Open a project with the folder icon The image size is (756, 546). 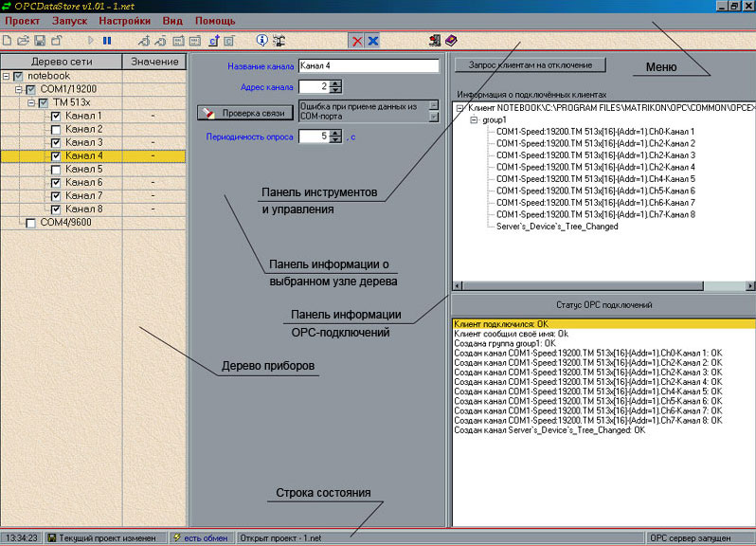click(23, 41)
